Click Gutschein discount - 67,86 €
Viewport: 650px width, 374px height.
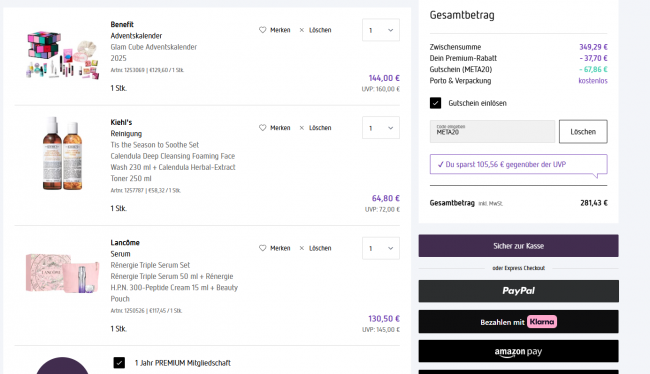coord(594,69)
